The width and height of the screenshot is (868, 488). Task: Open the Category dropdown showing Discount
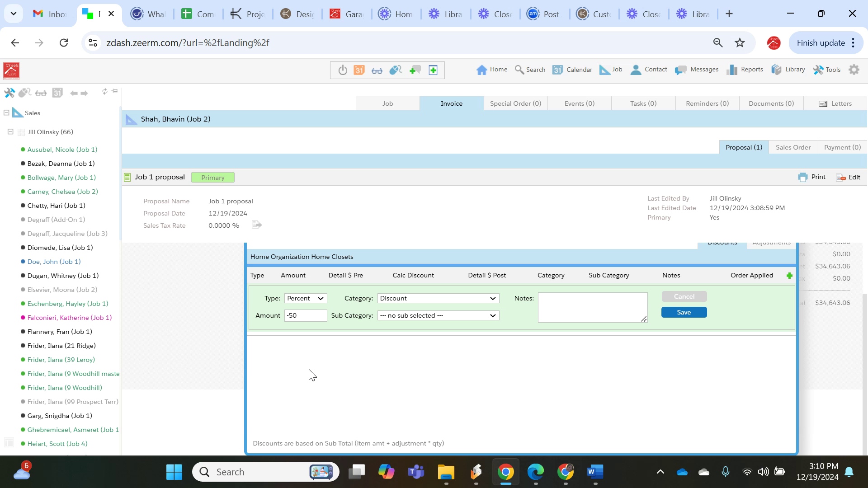(438, 299)
